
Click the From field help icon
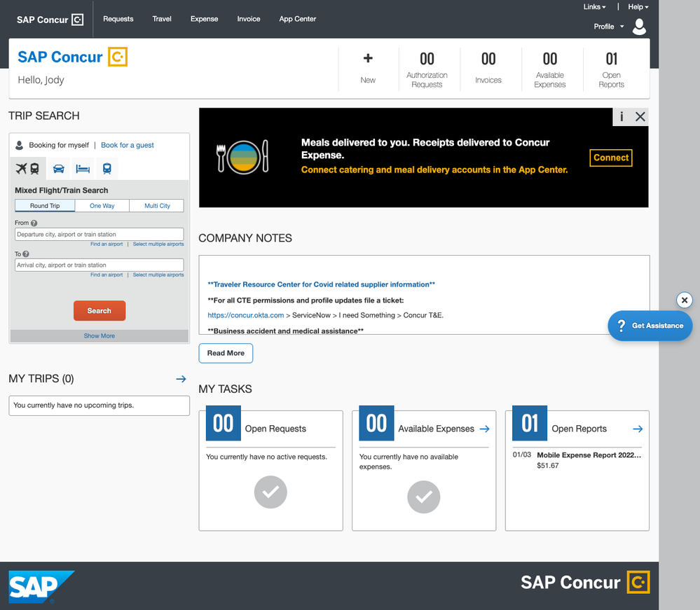point(34,223)
